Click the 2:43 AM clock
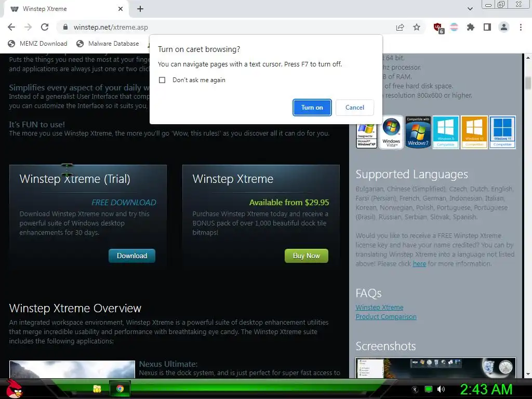The width and height of the screenshot is (532, 399). coord(486,389)
